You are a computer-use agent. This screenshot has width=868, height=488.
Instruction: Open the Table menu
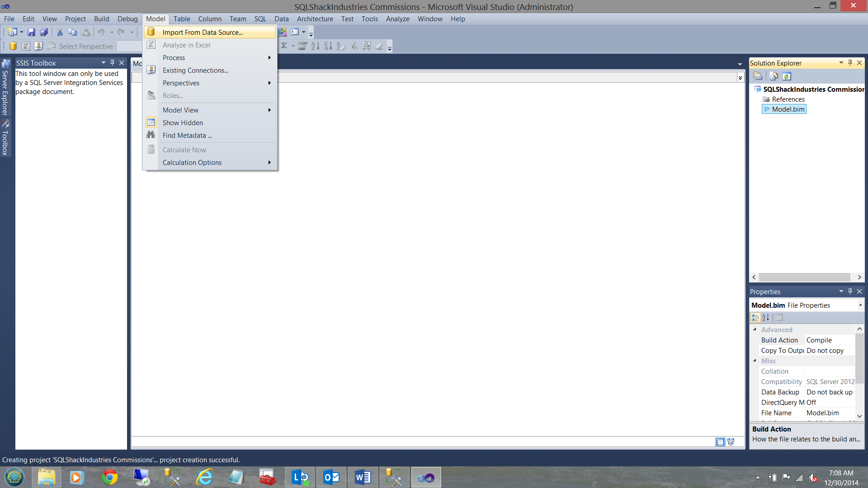tap(182, 19)
